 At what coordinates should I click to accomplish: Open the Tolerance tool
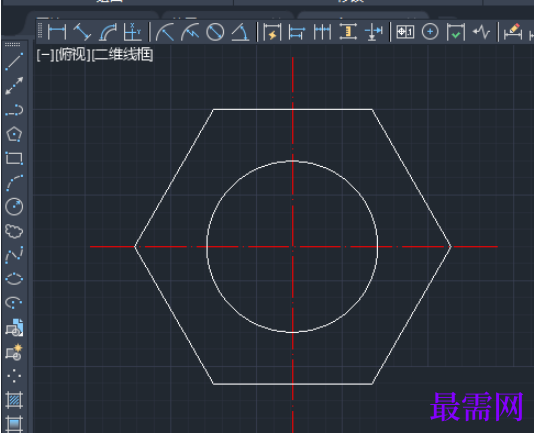point(405,32)
